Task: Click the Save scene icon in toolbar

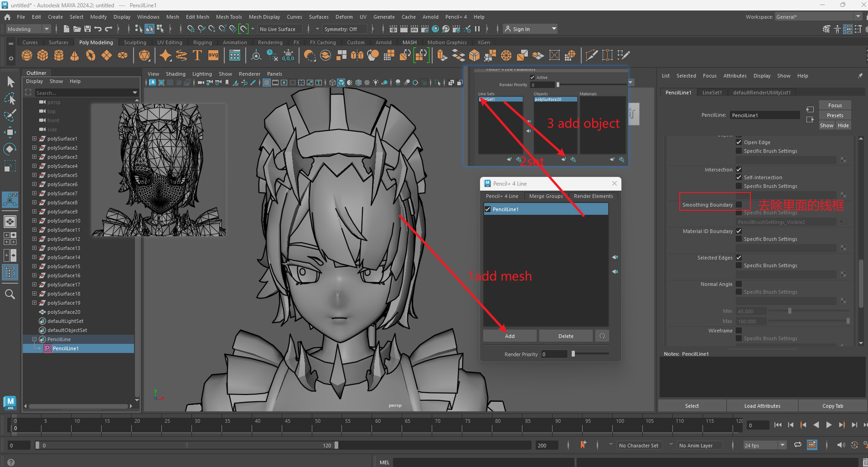Action: click(x=88, y=29)
